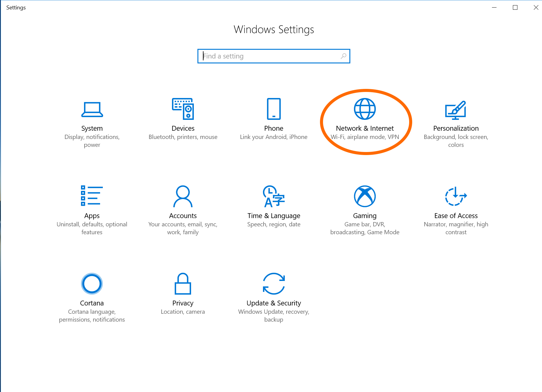This screenshot has height=392, width=542.
Task: Open the Ease of Access icon
Action: pyautogui.click(x=456, y=196)
